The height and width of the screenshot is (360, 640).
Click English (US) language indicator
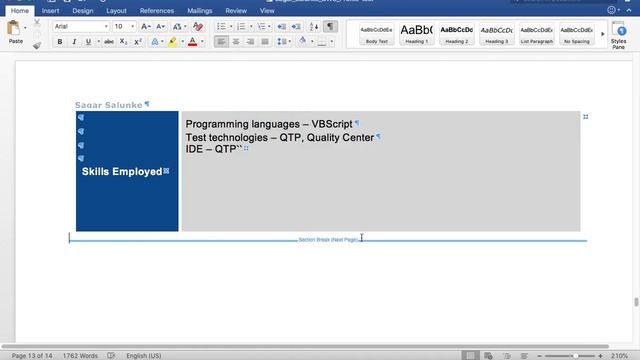coord(144,356)
